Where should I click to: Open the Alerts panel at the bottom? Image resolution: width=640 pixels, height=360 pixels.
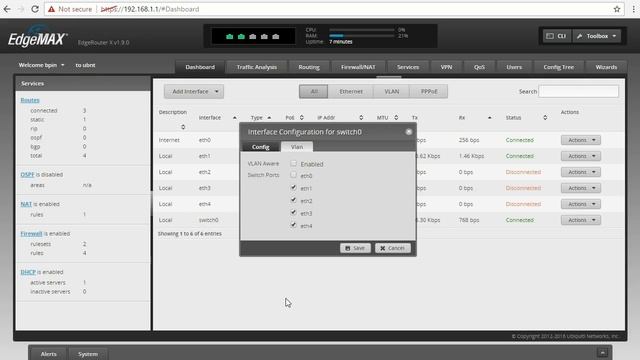(x=49, y=354)
